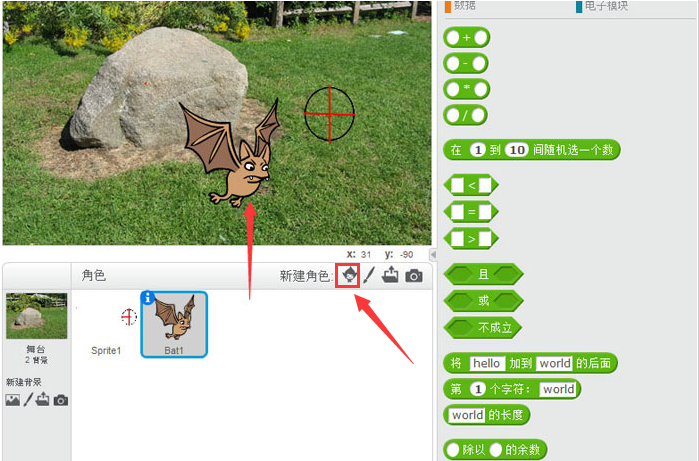699x461 pixels.
Task: Click the world 的长度 length block
Action: (486, 415)
